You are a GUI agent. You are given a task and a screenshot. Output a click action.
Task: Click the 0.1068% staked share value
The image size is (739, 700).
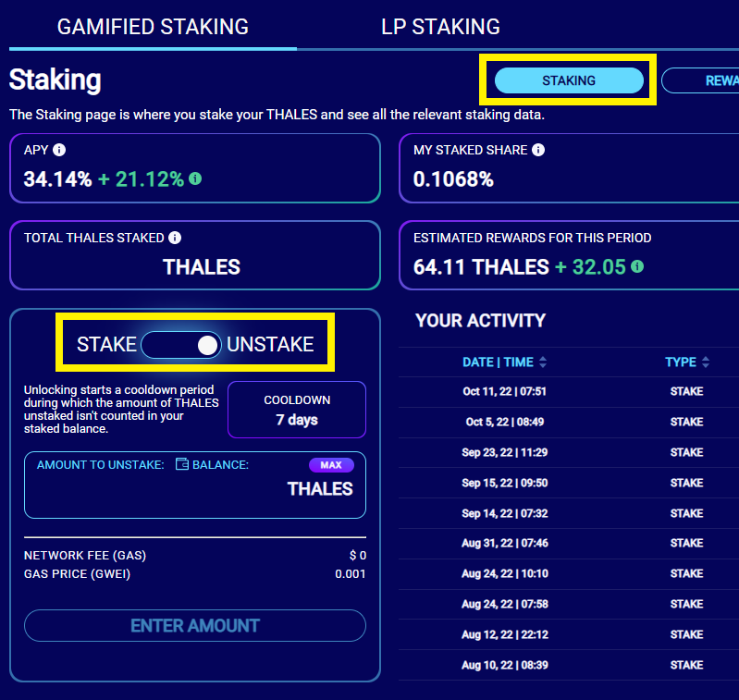coord(453,179)
